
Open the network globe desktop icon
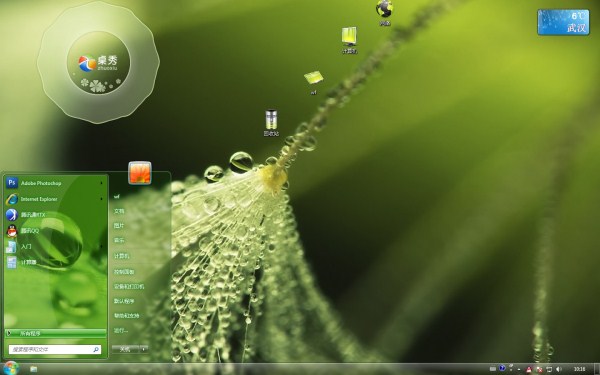[385, 13]
